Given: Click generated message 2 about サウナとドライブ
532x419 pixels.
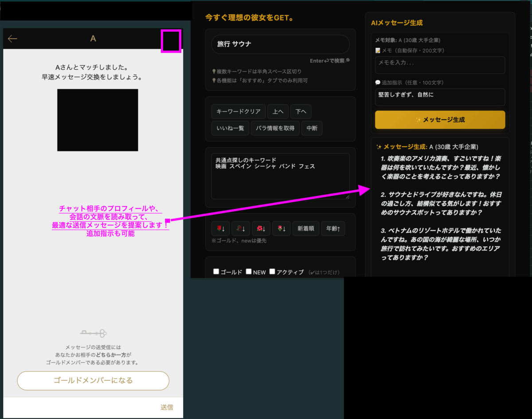Looking at the screenshot, I should [x=440, y=204].
